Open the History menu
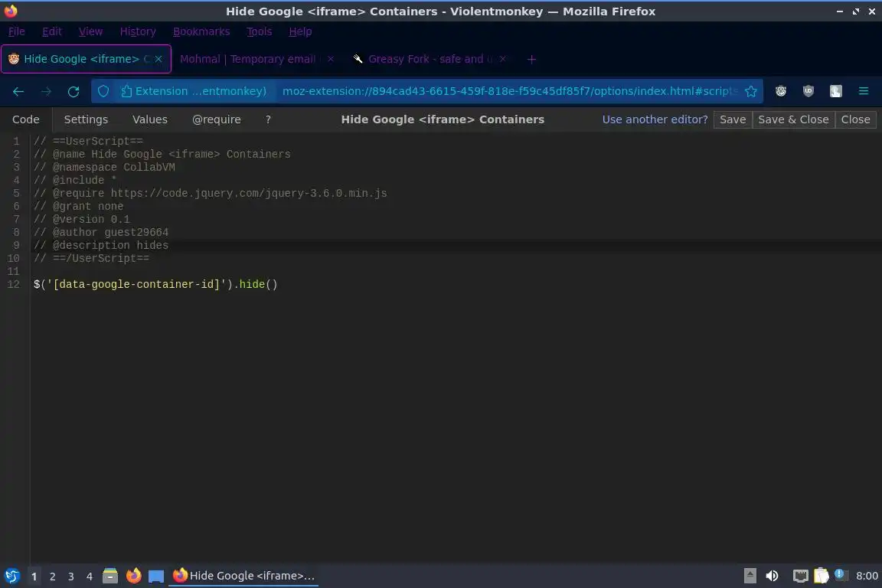This screenshot has height=588, width=882. 138,31
